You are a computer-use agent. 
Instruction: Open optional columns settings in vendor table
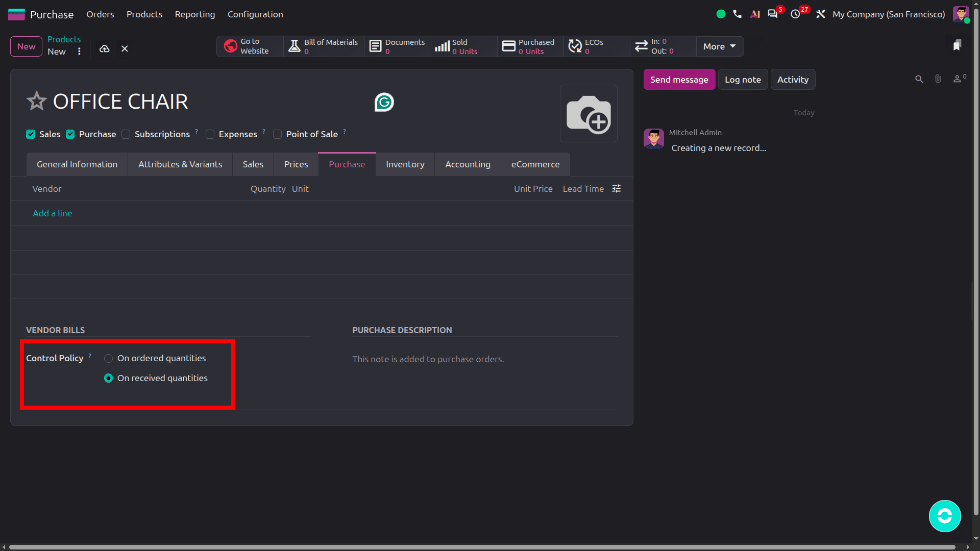pyautogui.click(x=617, y=189)
